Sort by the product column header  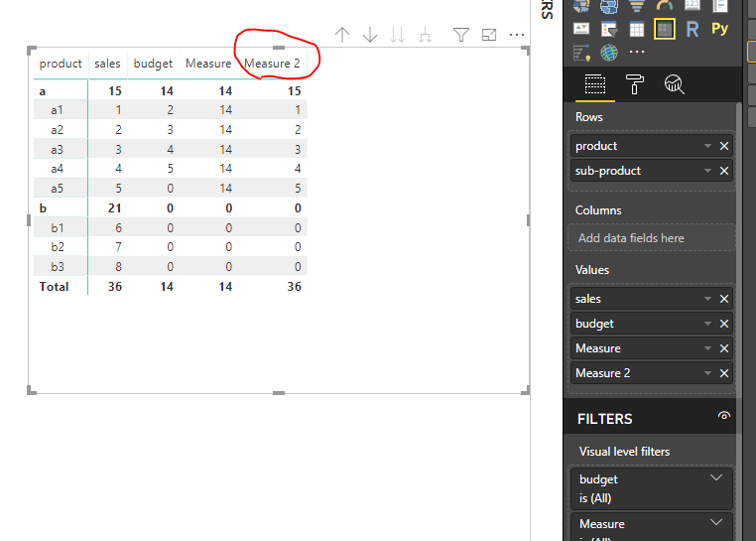[61, 64]
